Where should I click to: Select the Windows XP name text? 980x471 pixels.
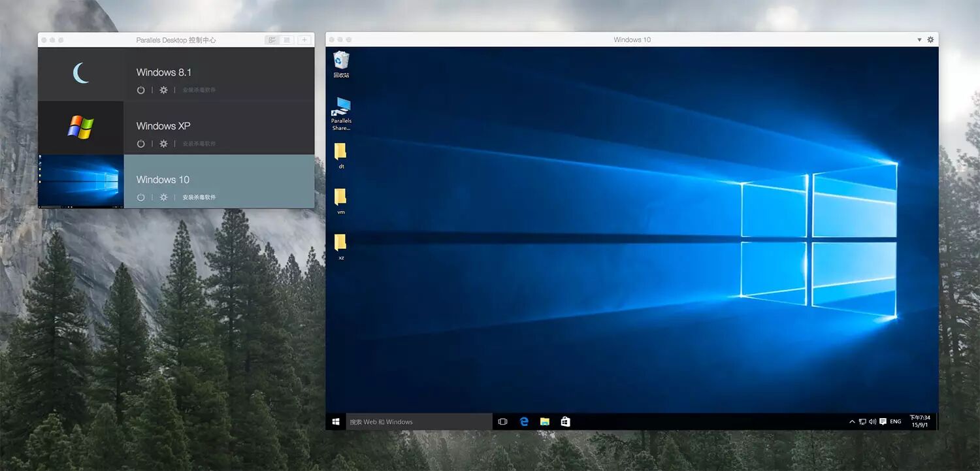click(163, 126)
